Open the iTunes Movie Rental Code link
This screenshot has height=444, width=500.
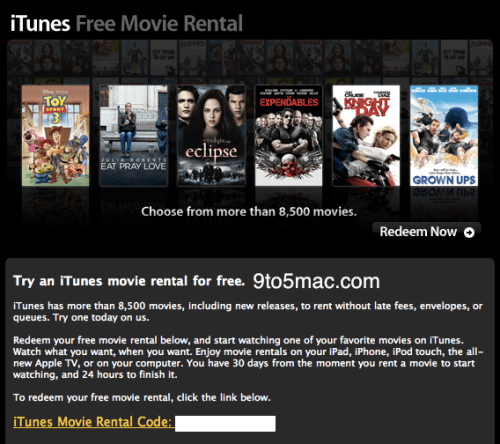point(92,422)
